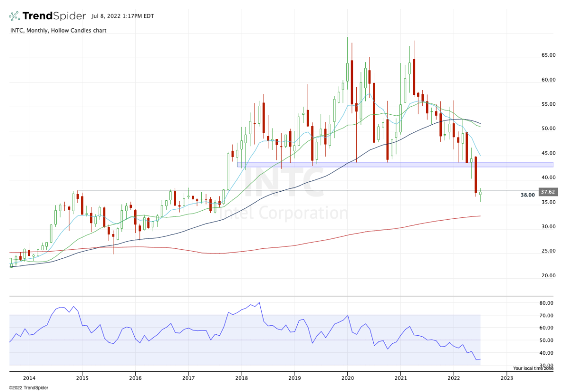
Task: Click the 20.00 price axis label
Action: tap(548, 275)
